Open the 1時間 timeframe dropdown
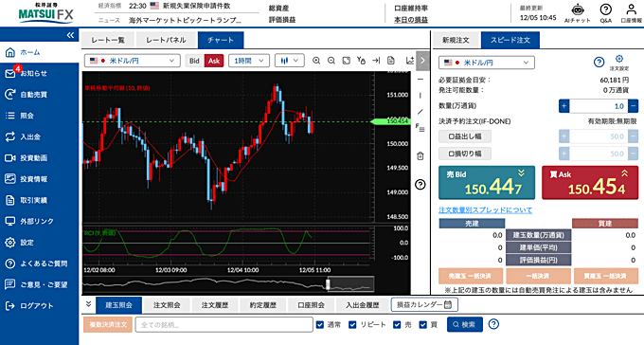644x345 pixels. pos(249,61)
